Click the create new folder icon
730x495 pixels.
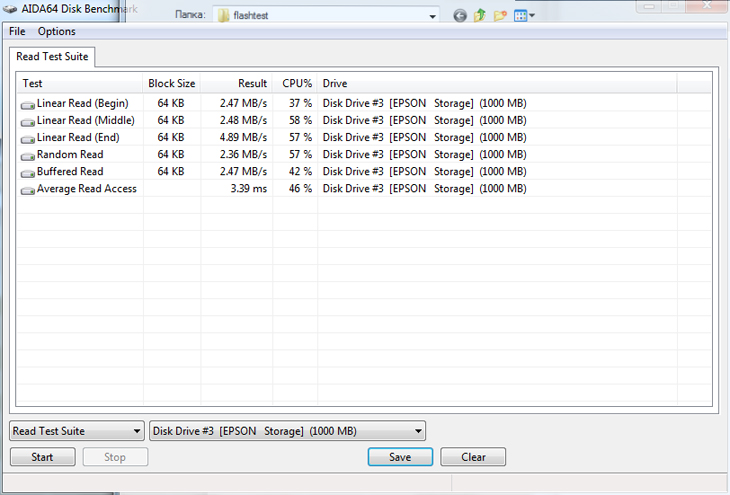[x=500, y=15]
